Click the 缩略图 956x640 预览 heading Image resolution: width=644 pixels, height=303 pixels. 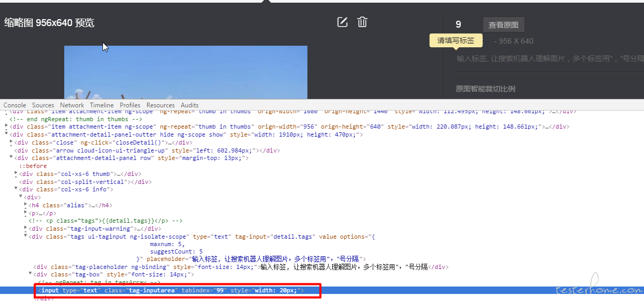[49, 23]
